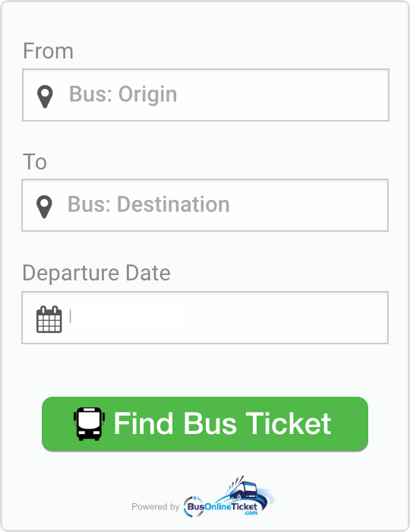
Task: Focus the Bus: Origin input field
Action: point(206,95)
